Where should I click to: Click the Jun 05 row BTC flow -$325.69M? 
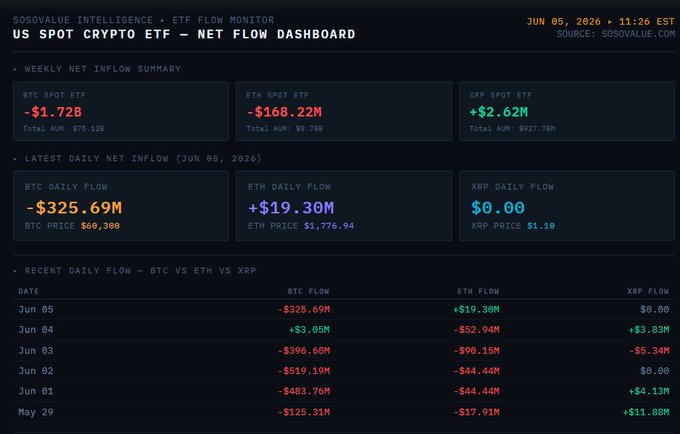click(x=304, y=310)
